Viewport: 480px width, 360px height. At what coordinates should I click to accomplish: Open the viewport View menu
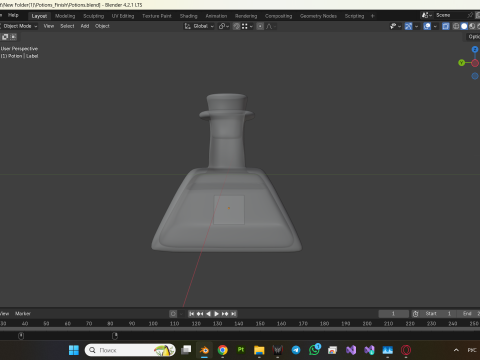click(x=49, y=26)
